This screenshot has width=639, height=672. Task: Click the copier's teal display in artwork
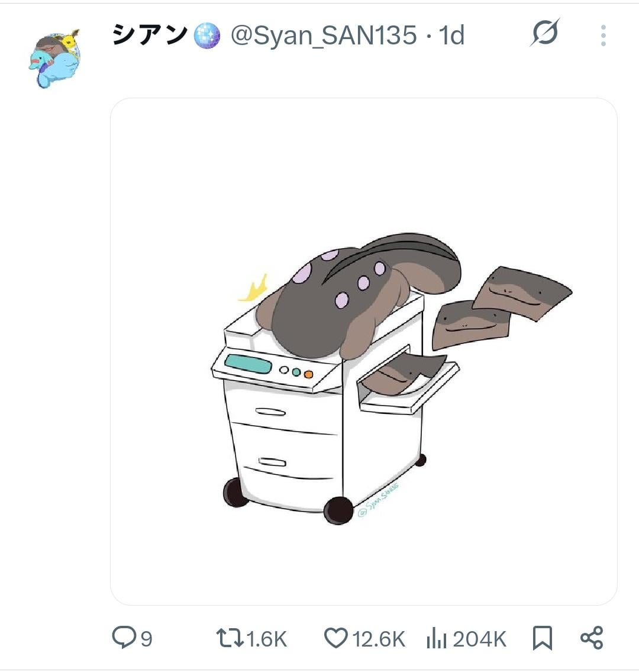coord(248,364)
